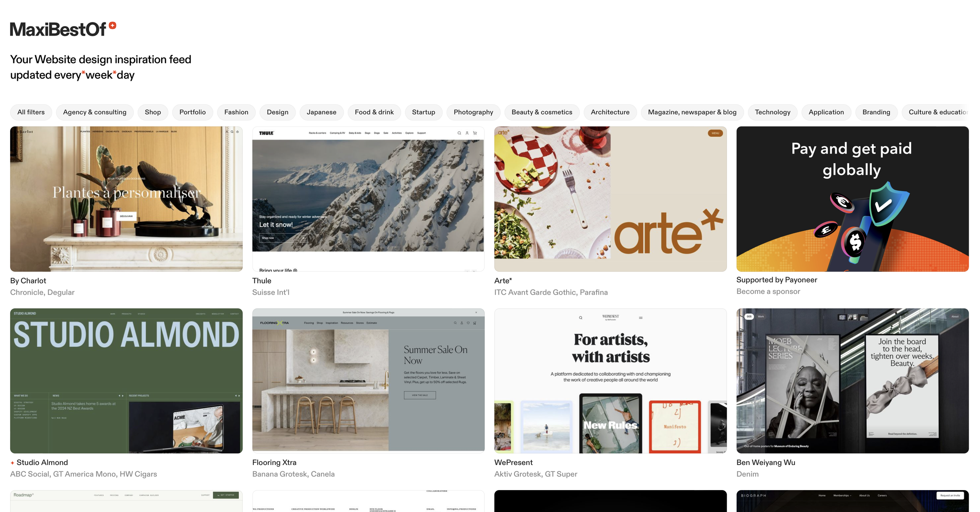Select the Japanese filter chip
Image resolution: width=980 pixels, height=512 pixels.
(x=321, y=112)
